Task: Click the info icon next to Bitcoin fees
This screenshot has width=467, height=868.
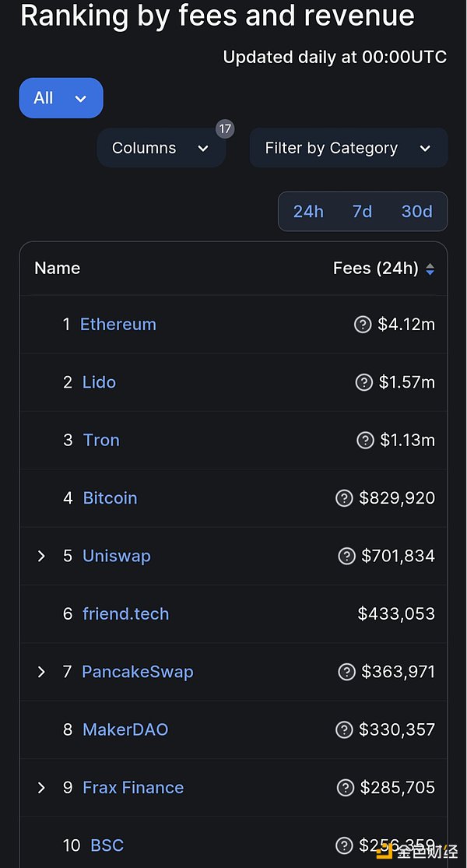Action: point(344,498)
